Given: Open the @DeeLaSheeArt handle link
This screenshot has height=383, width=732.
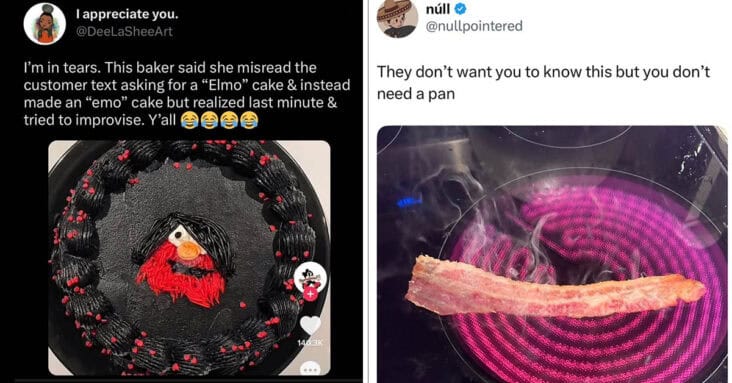Looking at the screenshot, I should click(x=124, y=31).
